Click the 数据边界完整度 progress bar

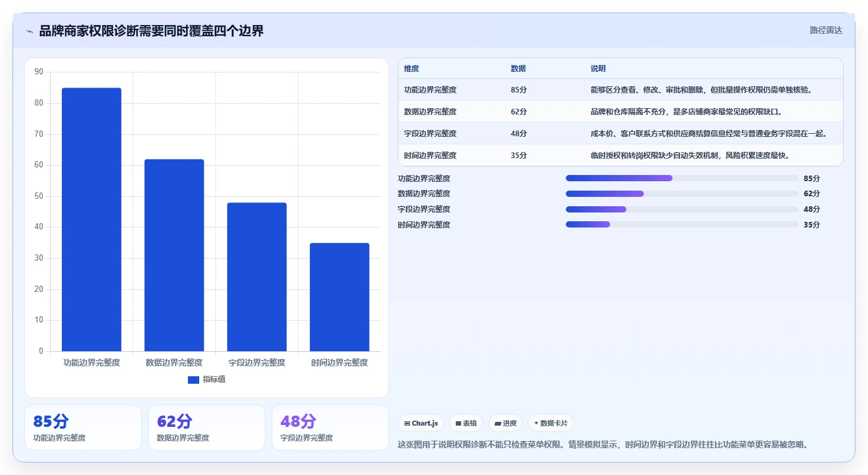[682, 194]
